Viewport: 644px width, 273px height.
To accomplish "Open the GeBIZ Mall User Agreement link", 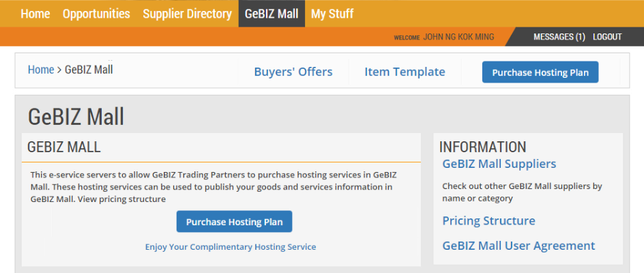I will point(518,246).
